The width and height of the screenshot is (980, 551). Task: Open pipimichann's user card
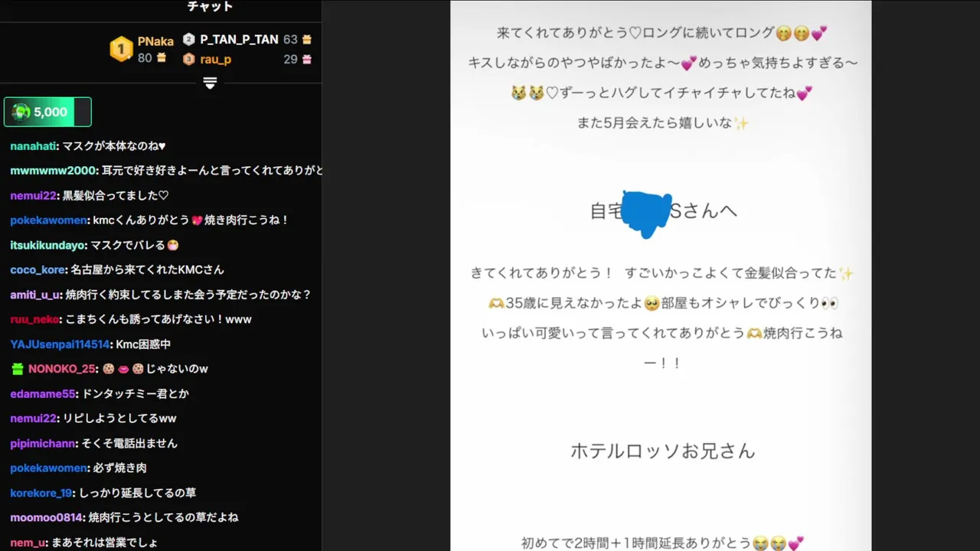pos(44,443)
